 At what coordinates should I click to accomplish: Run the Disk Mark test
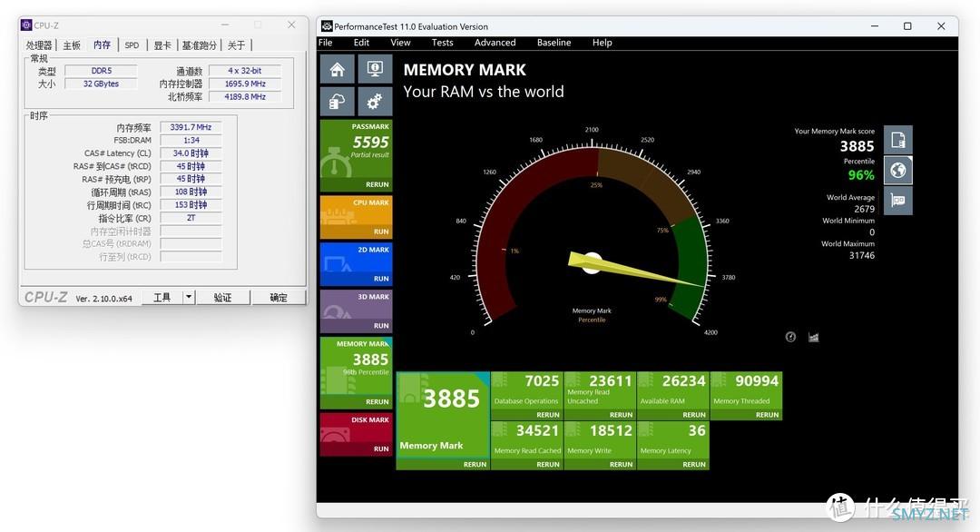pos(381,448)
